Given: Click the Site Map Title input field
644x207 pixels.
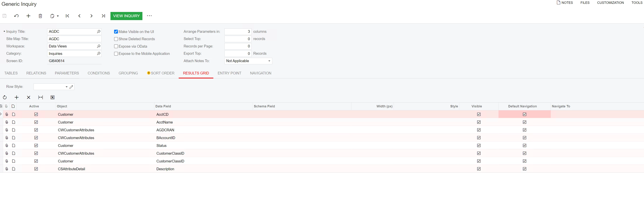Looking at the screenshot, I should (74, 39).
